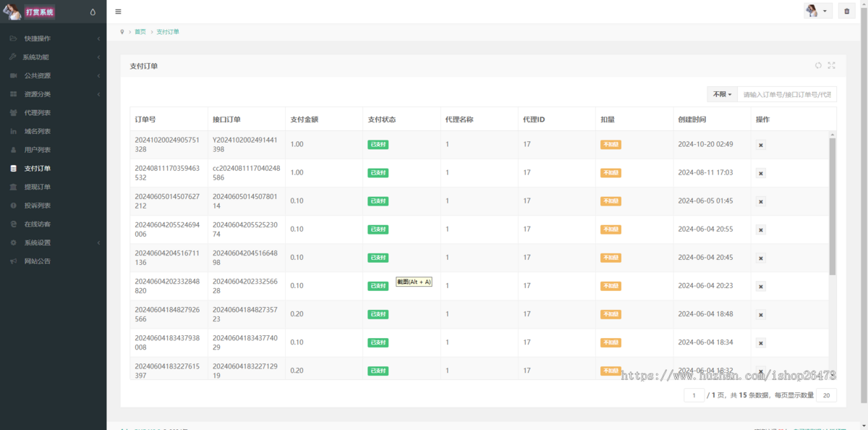Click 已支付 badge for order 20241020024905751328
The height and width of the screenshot is (430, 868).
click(378, 145)
